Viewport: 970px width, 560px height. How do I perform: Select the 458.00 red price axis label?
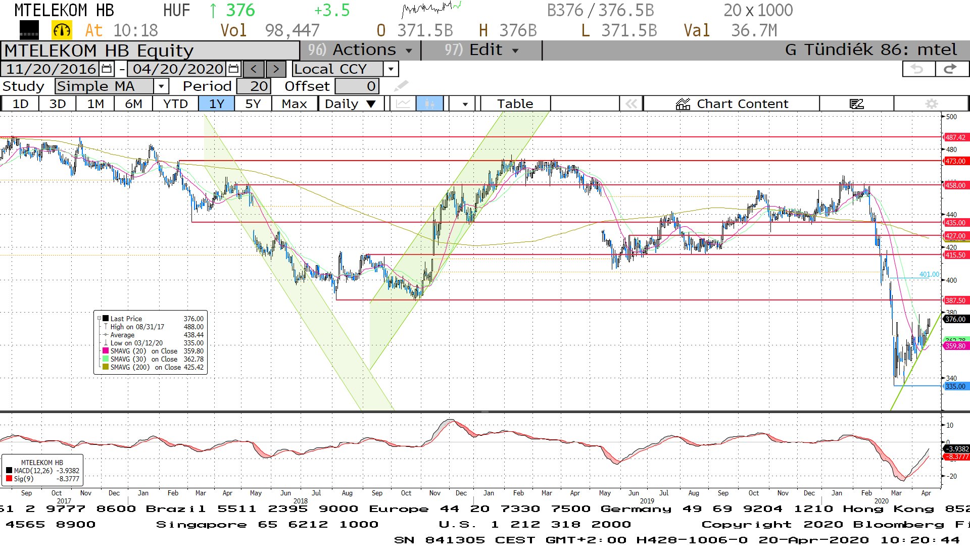(x=956, y=185)
